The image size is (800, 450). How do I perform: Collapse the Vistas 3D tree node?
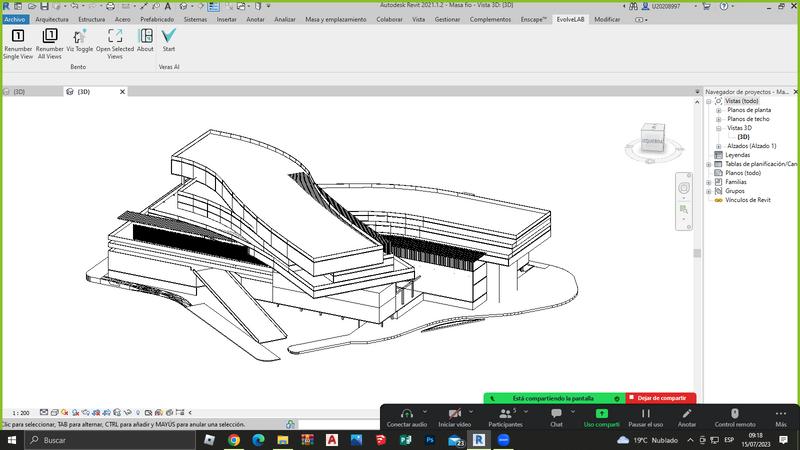tap(719, 128)
